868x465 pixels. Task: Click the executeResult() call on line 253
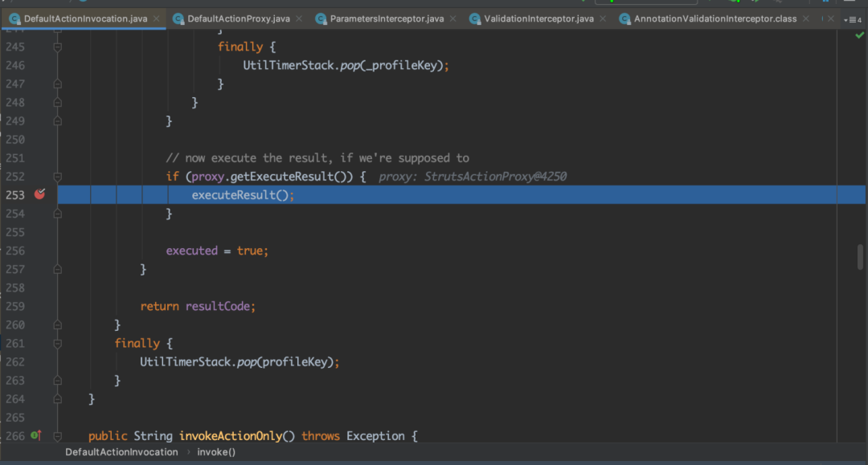point(240,195)
